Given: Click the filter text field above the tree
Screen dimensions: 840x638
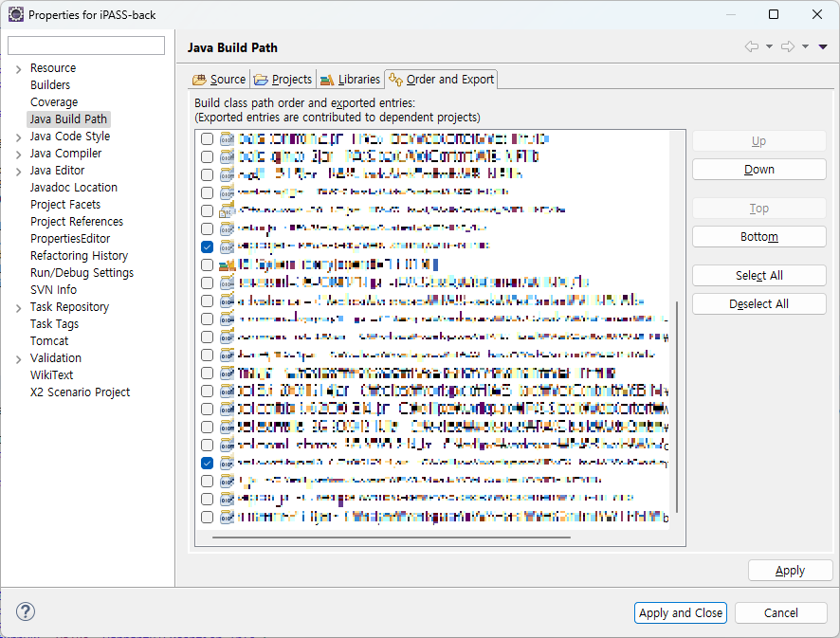Looking at the screenshot, I should (86, 46).
